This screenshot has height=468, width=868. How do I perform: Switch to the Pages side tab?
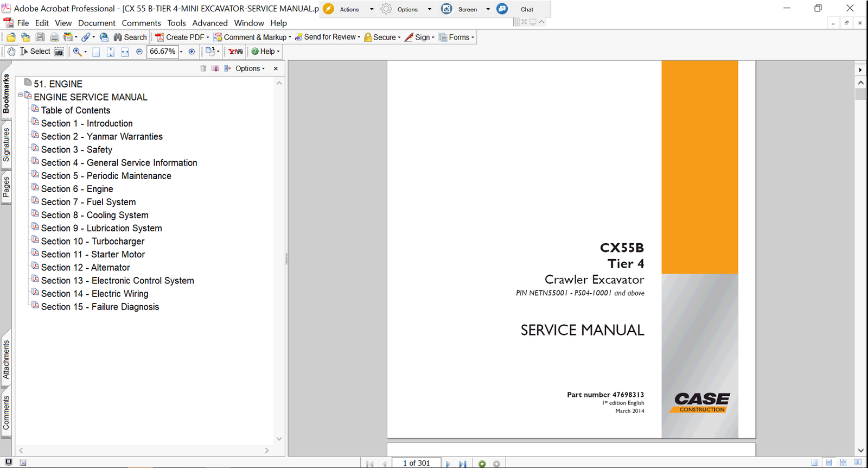[x=6, y=187]
